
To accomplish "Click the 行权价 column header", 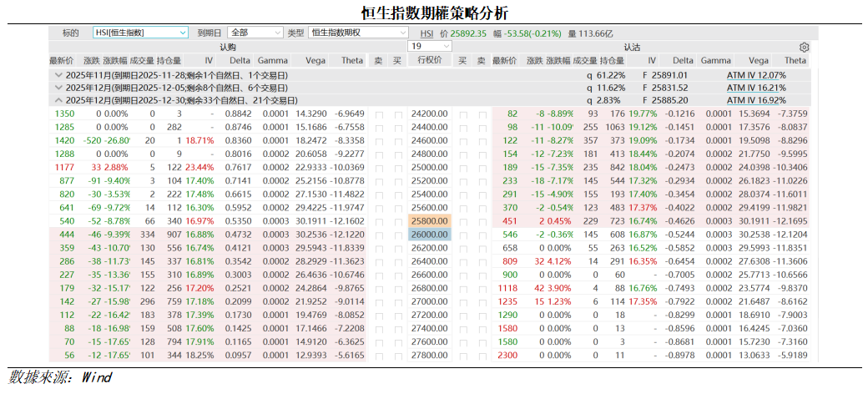I will coord(430,61).
